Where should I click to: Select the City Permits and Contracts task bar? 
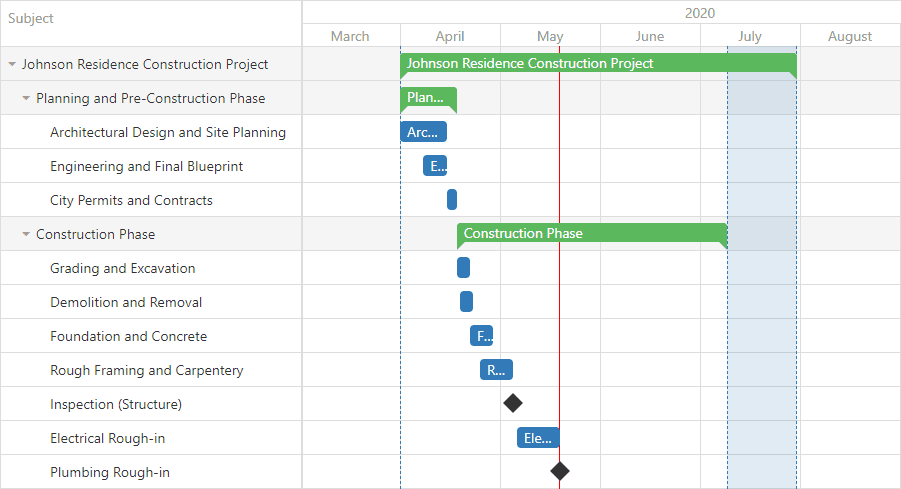click(452, 199)
